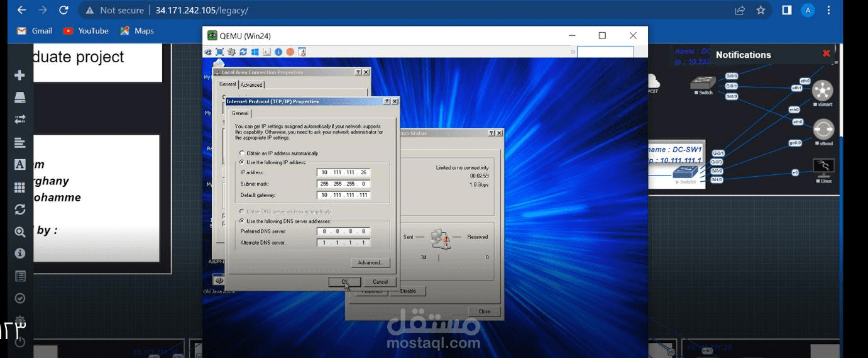The width and height of the screenshot is (868, 358).
Task: Open the YouTube bookmark
Action: point(86,31)
